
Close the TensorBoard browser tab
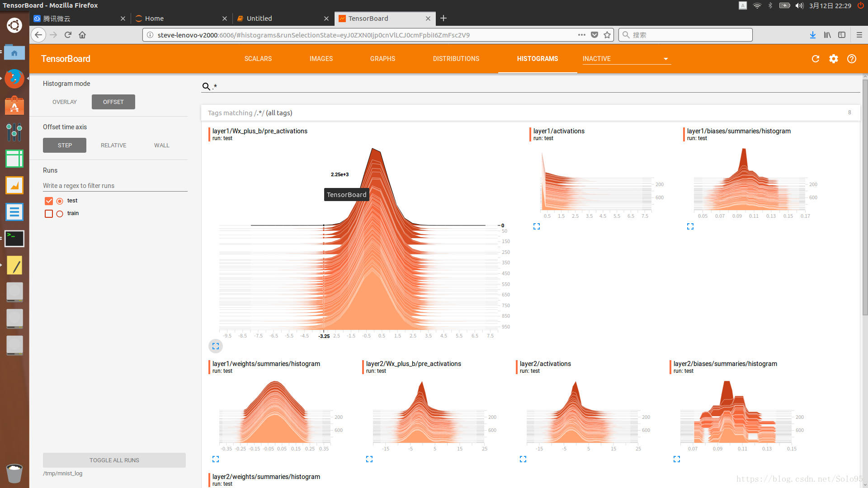click(428, 19)
